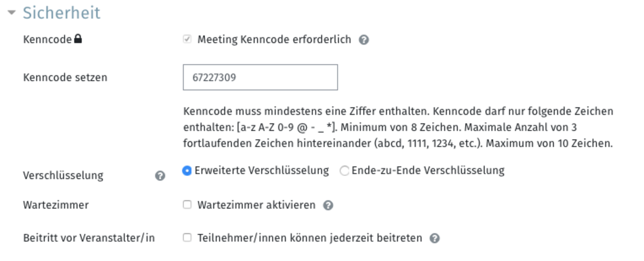Click the Kenncode setzen row label

(65, 77)
